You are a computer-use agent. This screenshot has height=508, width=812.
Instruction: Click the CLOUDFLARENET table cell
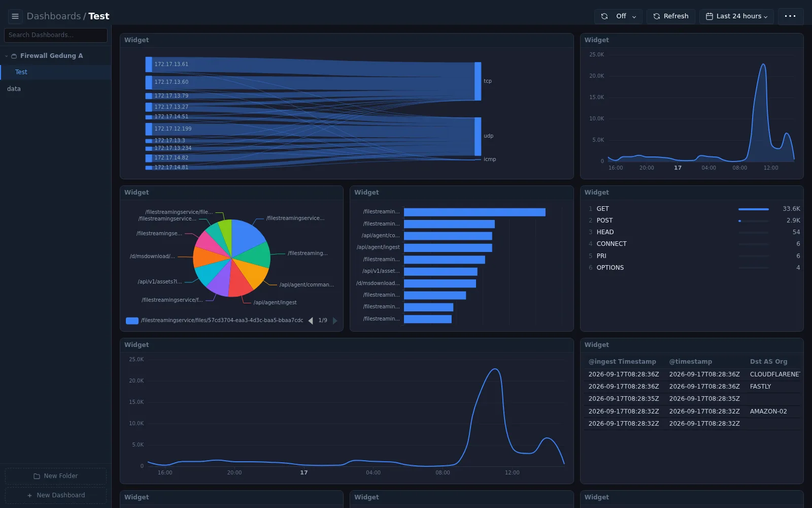click(x=775, y=374)
